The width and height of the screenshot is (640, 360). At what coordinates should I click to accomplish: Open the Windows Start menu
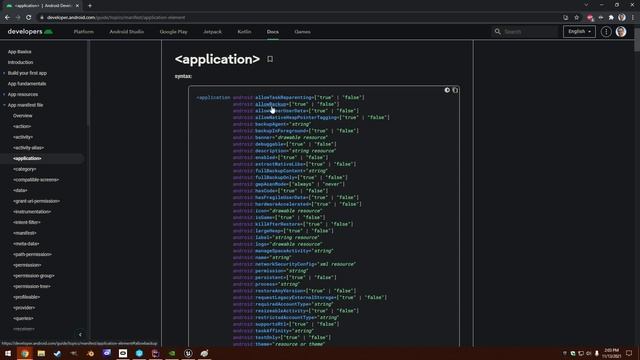tap(8, 353)
